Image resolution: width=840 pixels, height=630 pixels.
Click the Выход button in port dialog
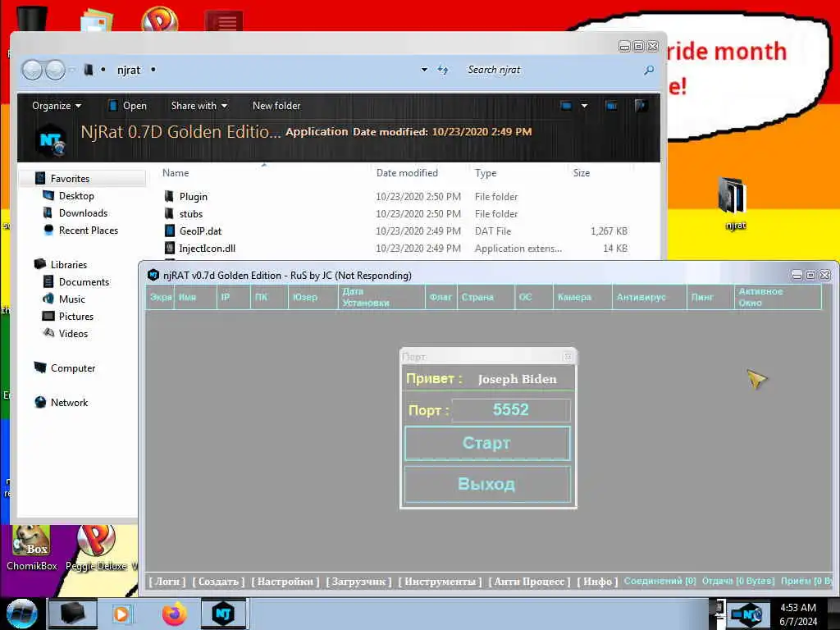coord(487,484)
